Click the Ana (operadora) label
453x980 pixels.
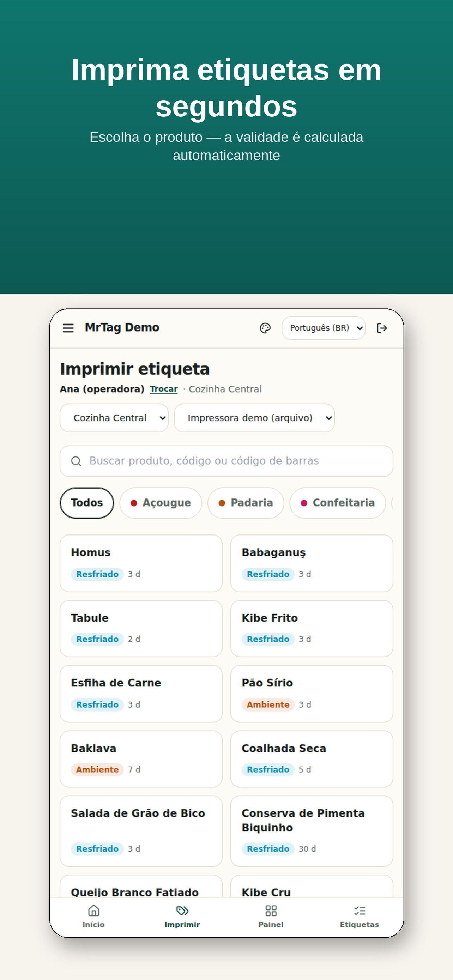coord(102,389)
